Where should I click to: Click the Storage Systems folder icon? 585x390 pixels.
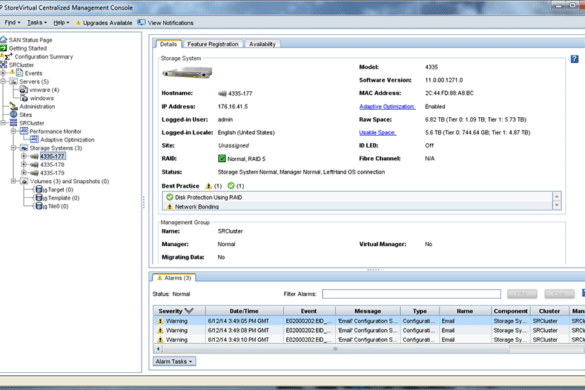point(24,148)
